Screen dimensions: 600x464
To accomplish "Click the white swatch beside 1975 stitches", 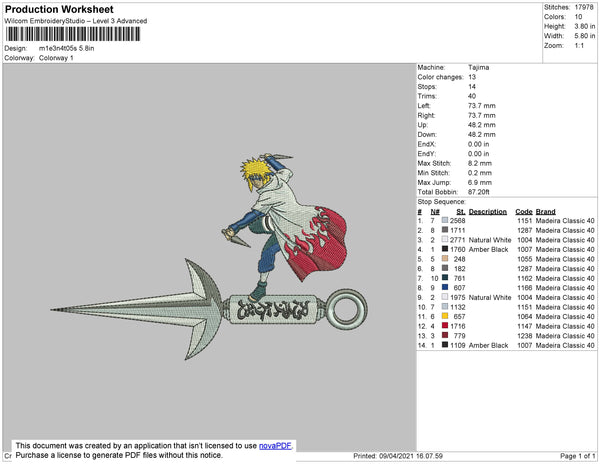I will click(x=445, y=297).
